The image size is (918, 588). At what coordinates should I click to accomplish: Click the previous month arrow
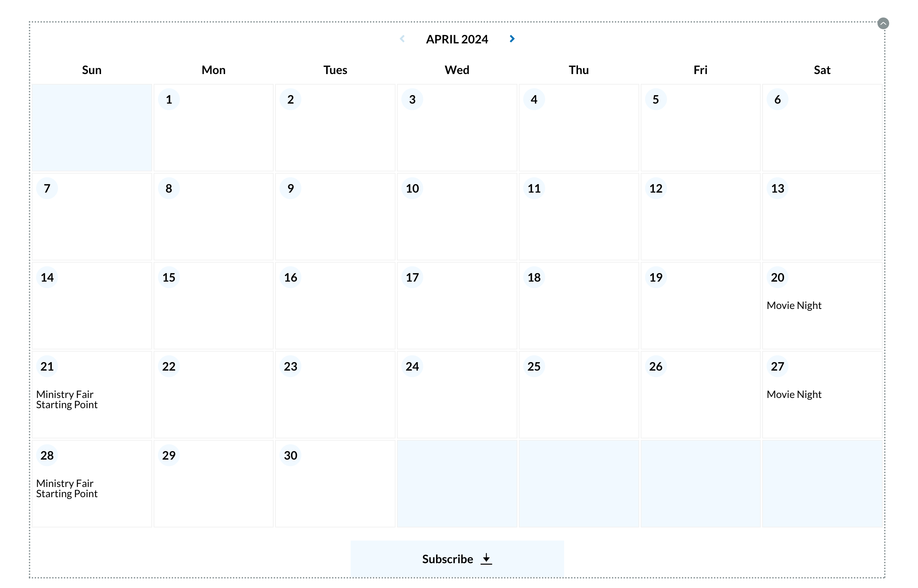coord(402,39)
